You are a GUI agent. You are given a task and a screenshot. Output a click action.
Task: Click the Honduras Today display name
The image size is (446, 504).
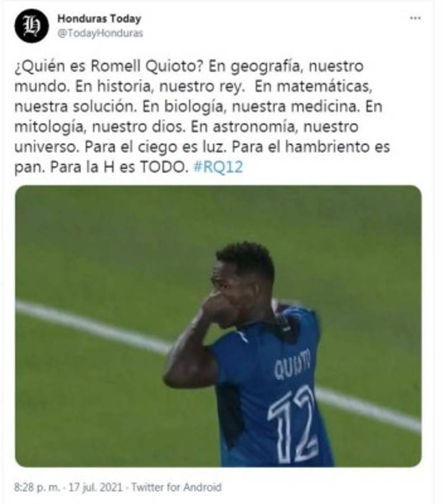click(x=99, y=18)
